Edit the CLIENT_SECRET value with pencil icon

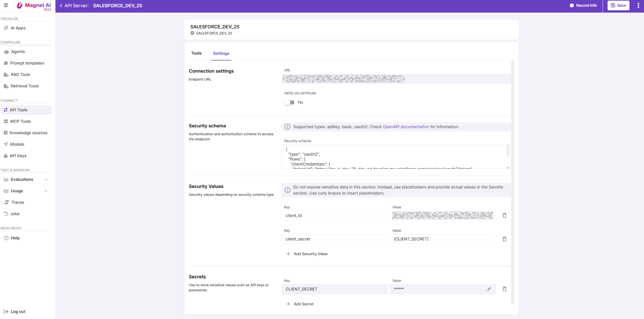click(489, 289)
